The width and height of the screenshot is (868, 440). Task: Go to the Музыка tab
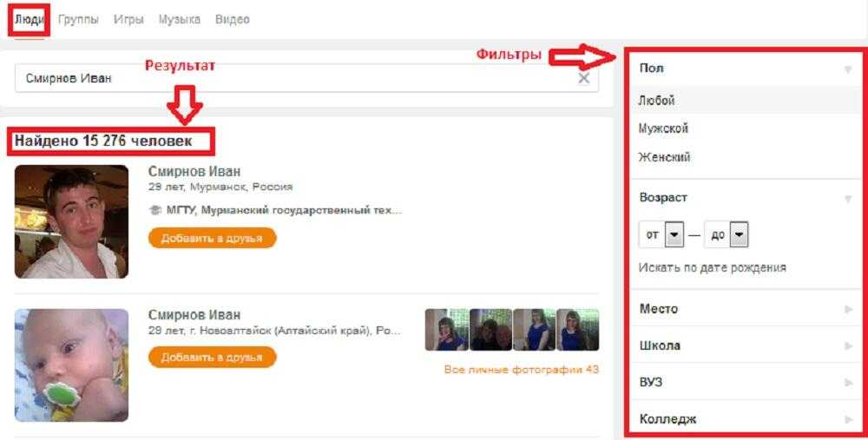click(x=180, y=19)
